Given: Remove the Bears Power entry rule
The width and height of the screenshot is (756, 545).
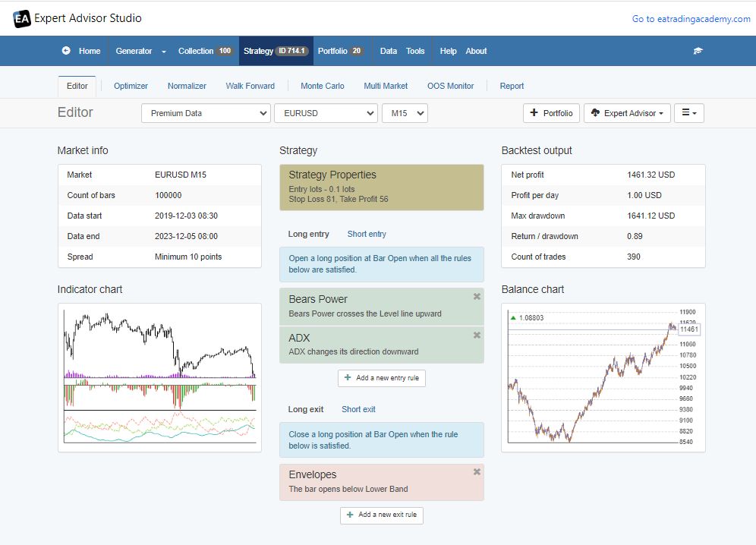Looking at the screenshot, I should (477, 297).
